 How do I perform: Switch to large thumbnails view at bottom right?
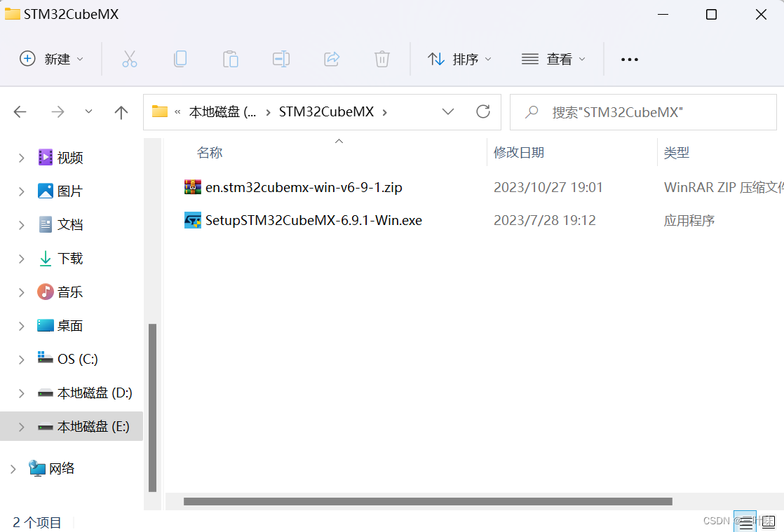tap(769, 521)
